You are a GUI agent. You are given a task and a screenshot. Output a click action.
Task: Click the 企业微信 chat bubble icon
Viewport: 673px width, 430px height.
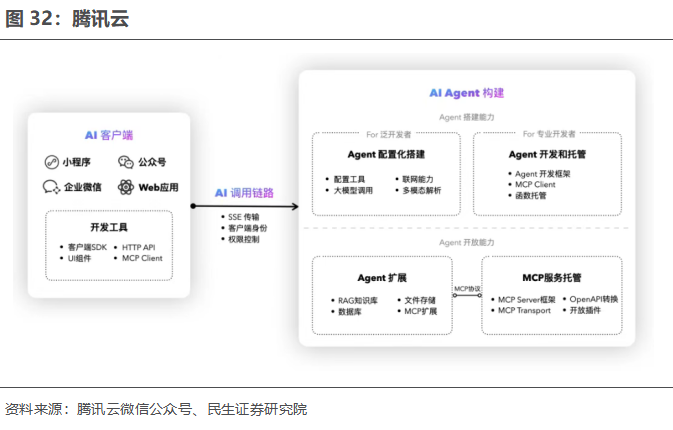pos(52,187)
